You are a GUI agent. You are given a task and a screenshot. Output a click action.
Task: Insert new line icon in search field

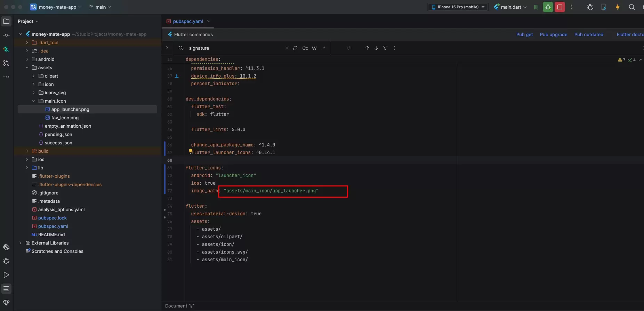[x=295, y=48]
